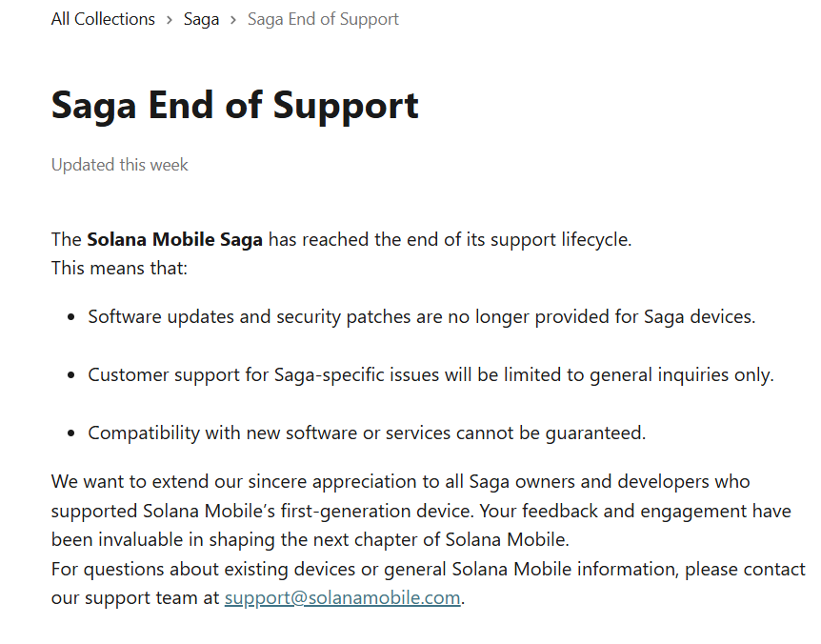Viewport: 821px width, 644px height.
Task: Click the 'This means that:' line
Action: tap(120, 268)
